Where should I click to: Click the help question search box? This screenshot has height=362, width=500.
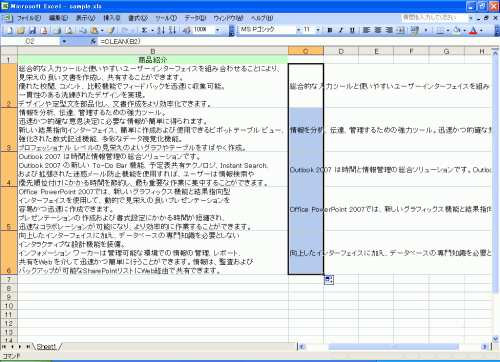click(434, 17)
